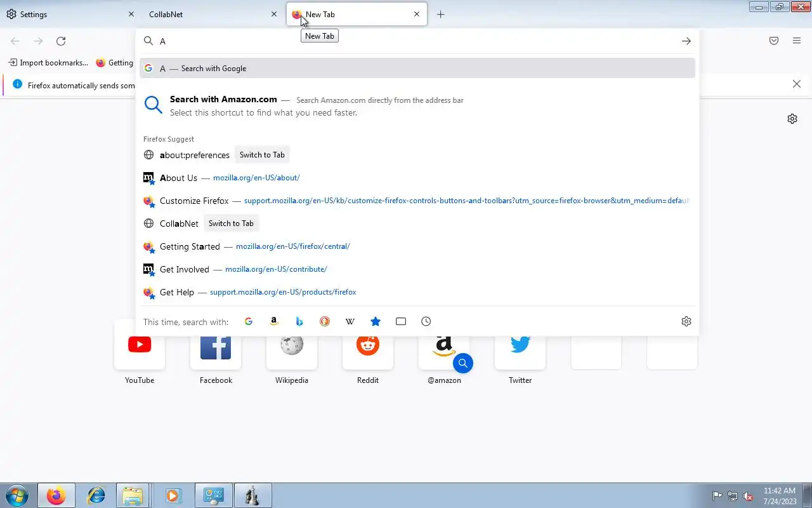Search this time with DuckDuckGo icon
Image resolution: width=812 pixels, height=508 pixels.
click(x=325, y=321)
